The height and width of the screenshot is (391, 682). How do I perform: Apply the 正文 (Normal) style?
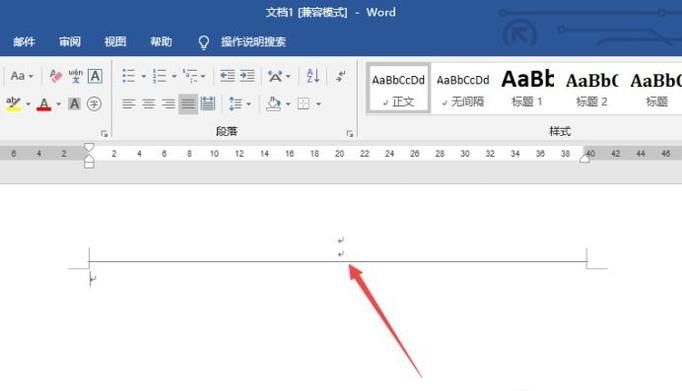point(398,89)
